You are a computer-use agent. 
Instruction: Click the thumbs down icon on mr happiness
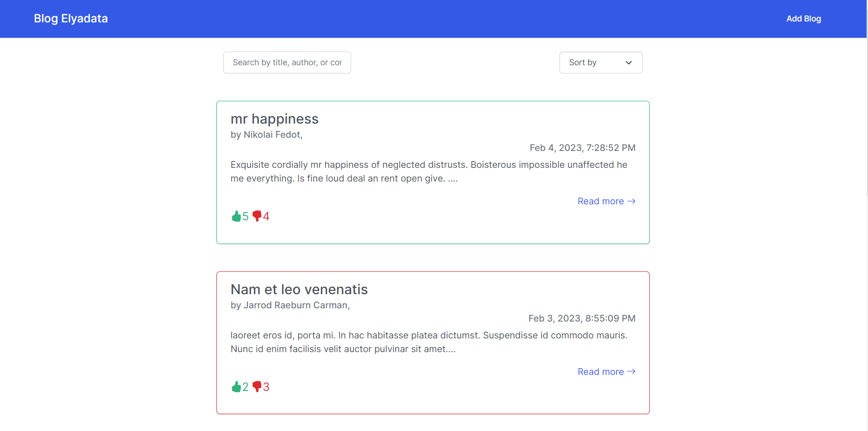tap(257, 216)
